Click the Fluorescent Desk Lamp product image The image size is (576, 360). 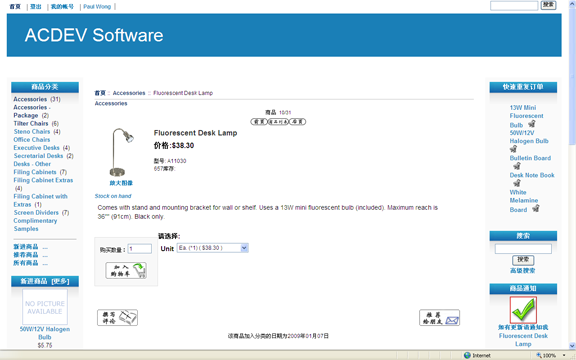(121, 152)
